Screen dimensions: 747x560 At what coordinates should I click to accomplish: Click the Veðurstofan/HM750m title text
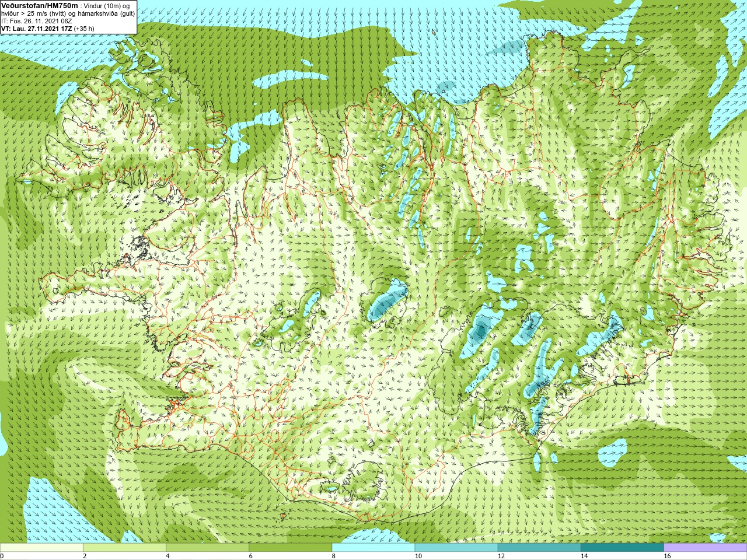[x=40, y=5]
